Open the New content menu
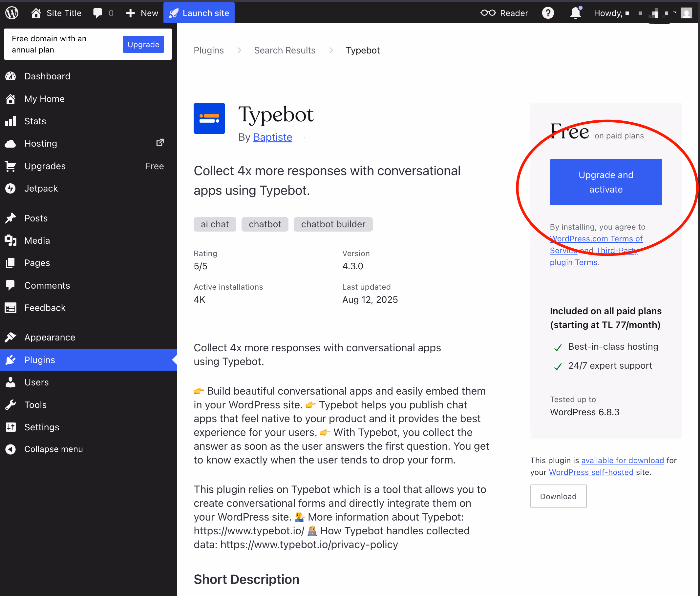Image resolution: width=700 pixels, height=596 pixels. pyautogui.click(x=142, y=13)
